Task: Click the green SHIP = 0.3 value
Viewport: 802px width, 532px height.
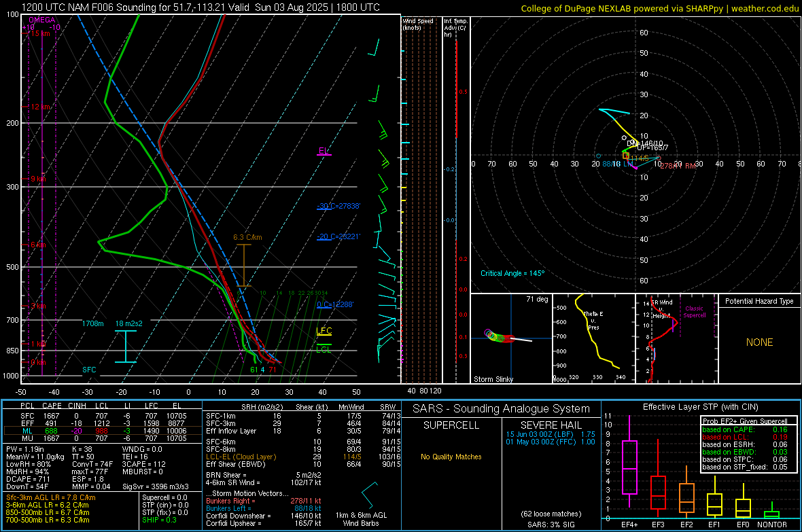Action: click(159, 520)
